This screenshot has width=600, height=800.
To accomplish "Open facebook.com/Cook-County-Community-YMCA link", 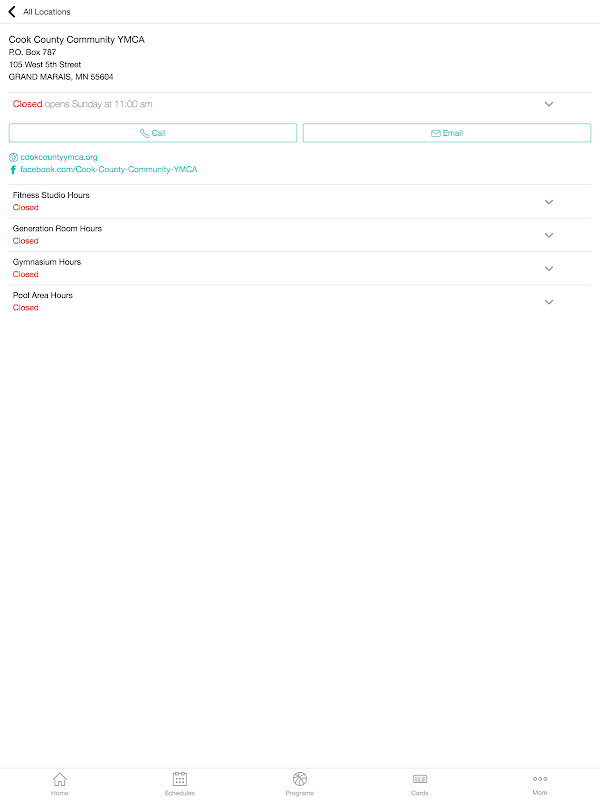I will (x=109, y=169).
